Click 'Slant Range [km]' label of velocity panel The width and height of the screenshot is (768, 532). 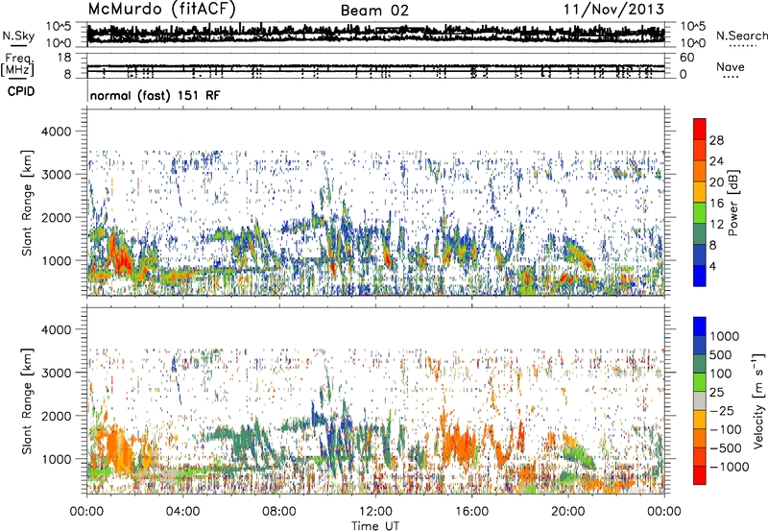point(27,400)
